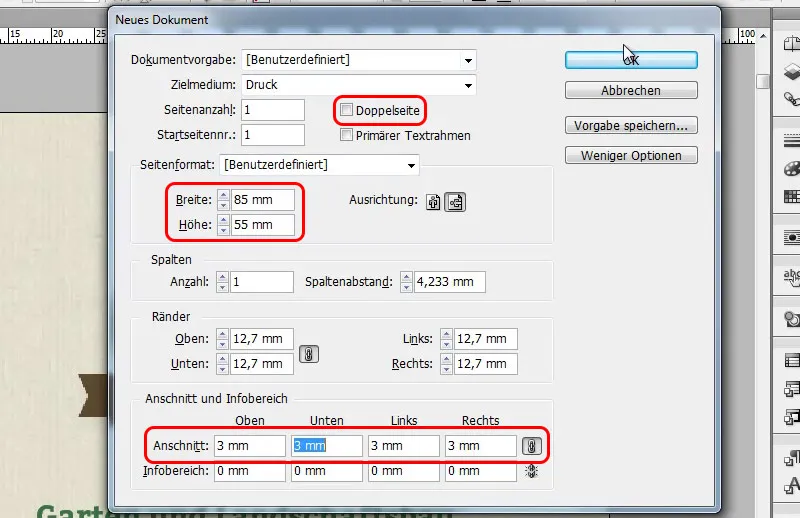Click the Ränder Rechts input field

[x=486, y=364]
